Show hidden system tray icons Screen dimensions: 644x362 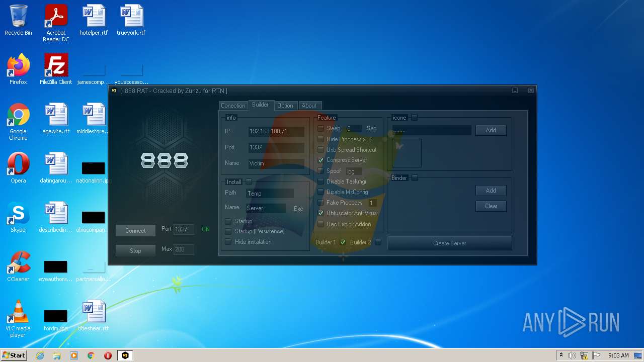tap(561, 355)
